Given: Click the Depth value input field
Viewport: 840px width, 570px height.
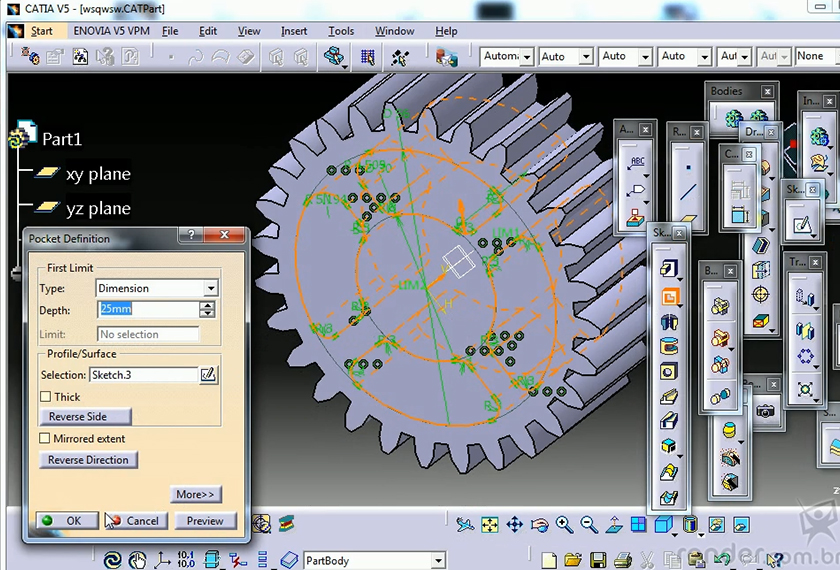Looking at the screenshot, I should 148,310.
